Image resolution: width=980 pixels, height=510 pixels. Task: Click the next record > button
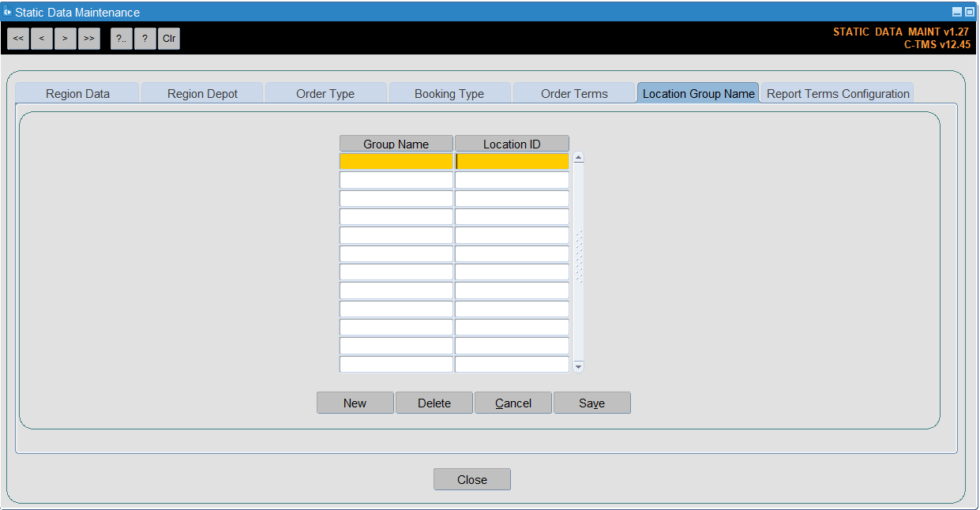[66, 39]
